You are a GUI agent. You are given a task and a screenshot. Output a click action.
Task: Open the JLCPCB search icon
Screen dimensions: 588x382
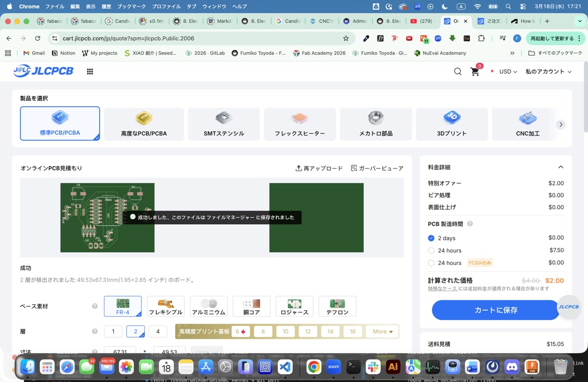point(457,71)
